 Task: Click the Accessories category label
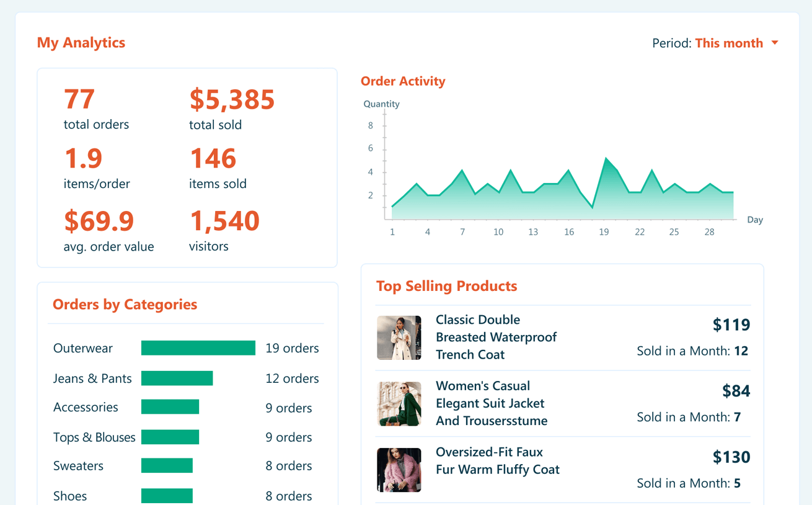(x=86, y=408)
